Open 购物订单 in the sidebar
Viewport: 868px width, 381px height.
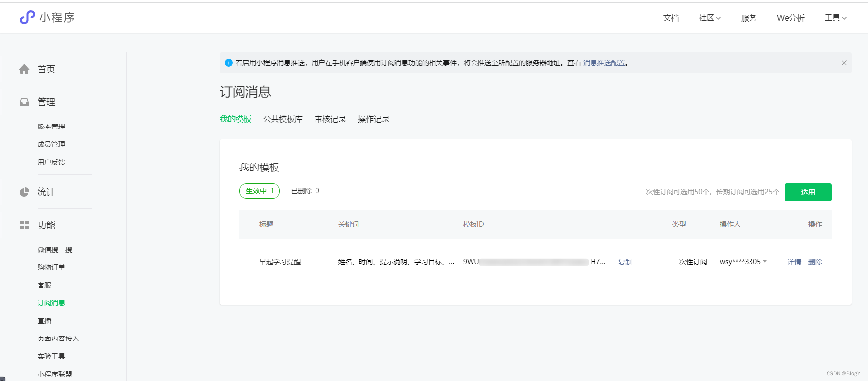tap(51, 267)
